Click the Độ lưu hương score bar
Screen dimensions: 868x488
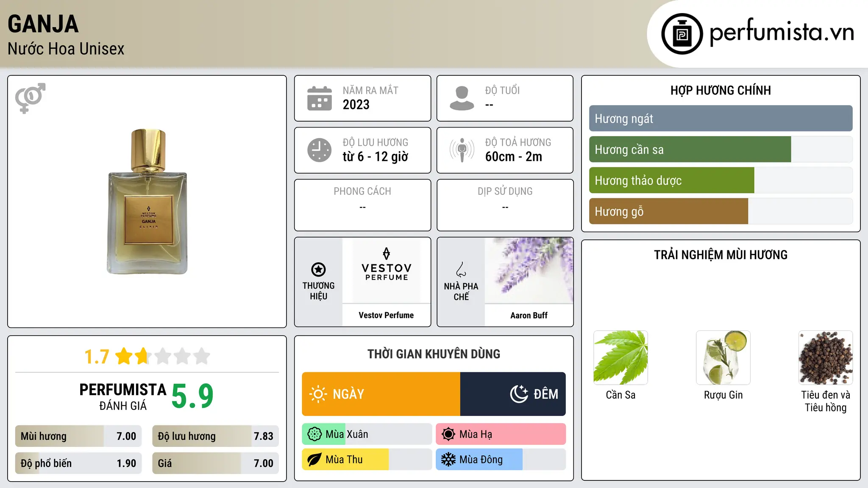[215, 436]
